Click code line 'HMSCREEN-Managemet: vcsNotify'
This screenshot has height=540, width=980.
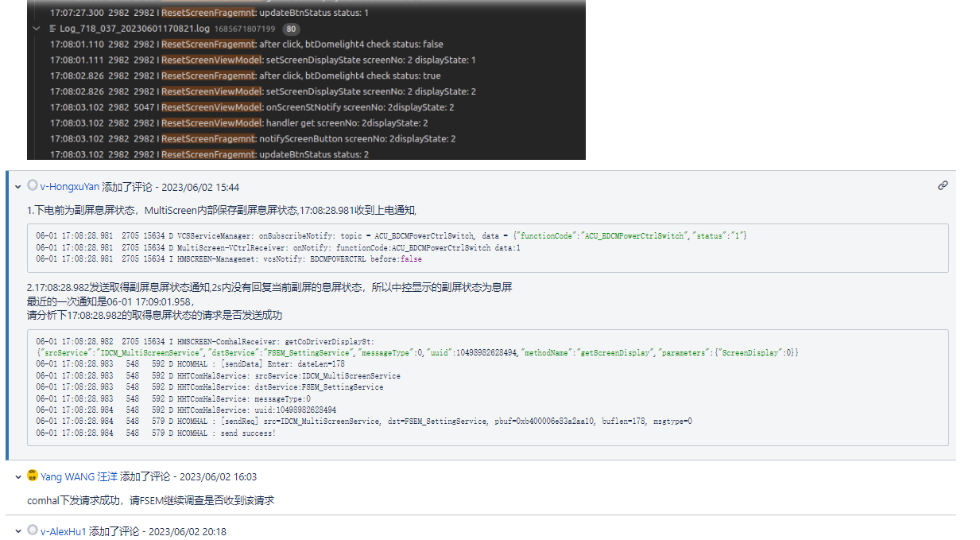229,258
